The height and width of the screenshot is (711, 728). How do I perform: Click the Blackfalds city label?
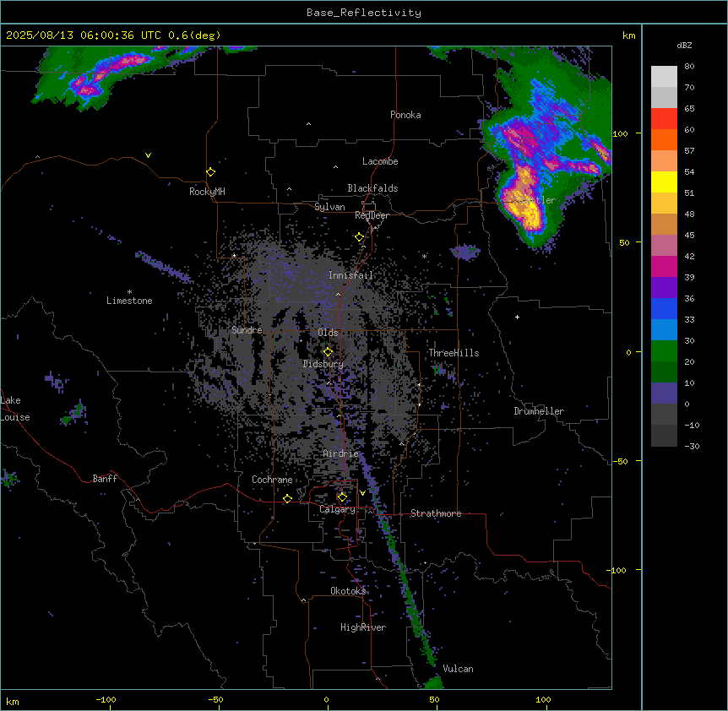click(x=372, y=188)
